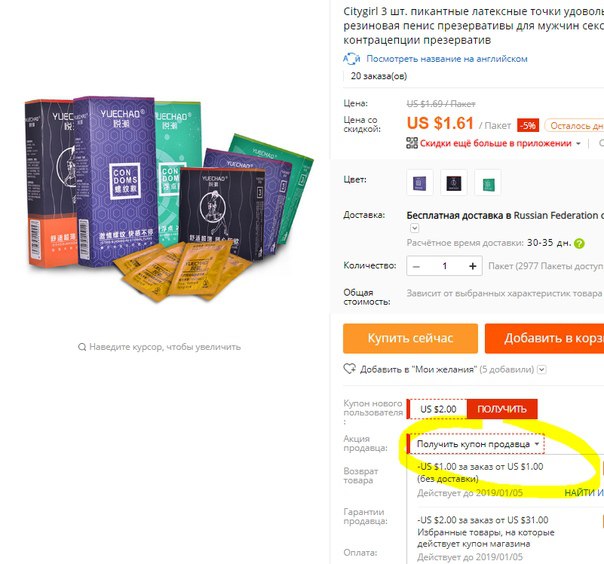Screen dimensions: 604x564
Task: Open the 'Получить купон продавца' dropdown
Action: point(476,444)
